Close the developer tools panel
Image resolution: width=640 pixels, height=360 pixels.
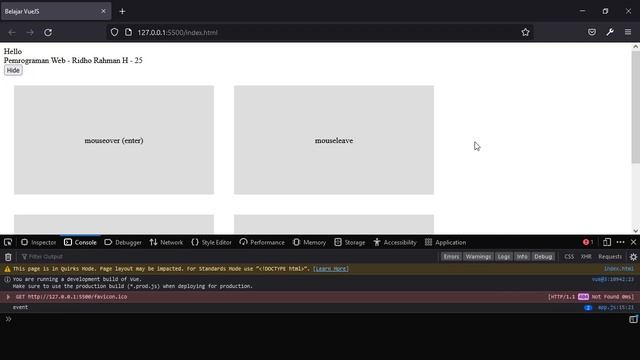[633, 242]
